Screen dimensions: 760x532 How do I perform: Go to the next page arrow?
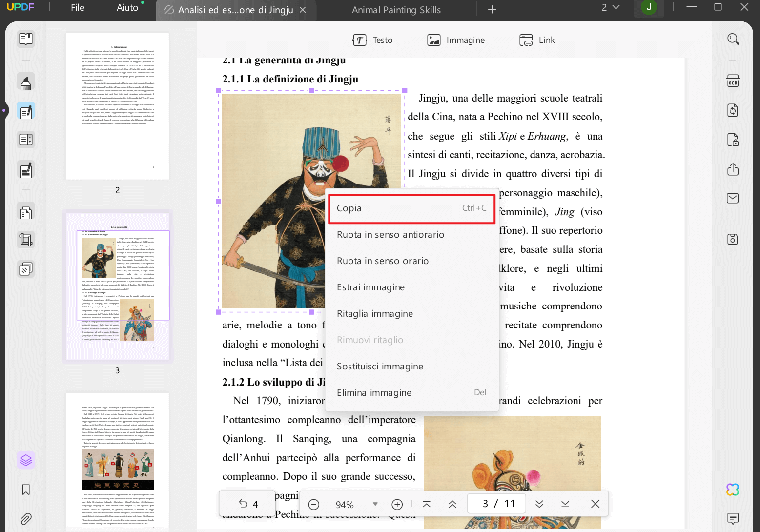click(x=539, y=504)
